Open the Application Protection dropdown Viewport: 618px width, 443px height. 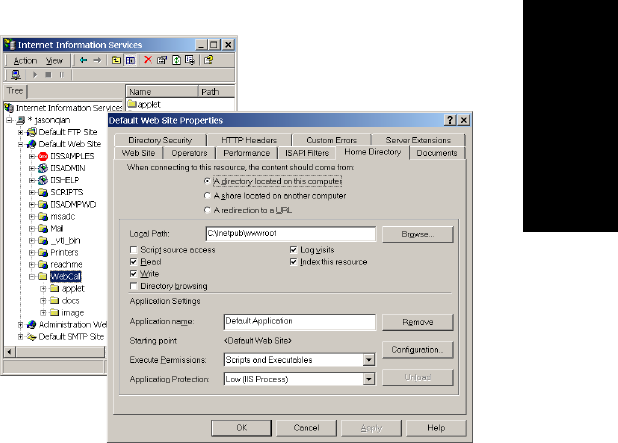369,379
